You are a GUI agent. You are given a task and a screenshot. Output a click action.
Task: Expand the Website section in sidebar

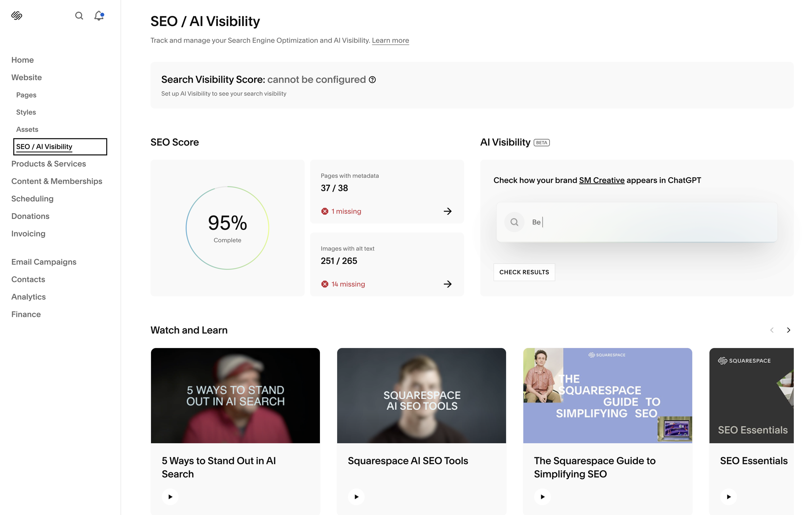coord(27,77)
